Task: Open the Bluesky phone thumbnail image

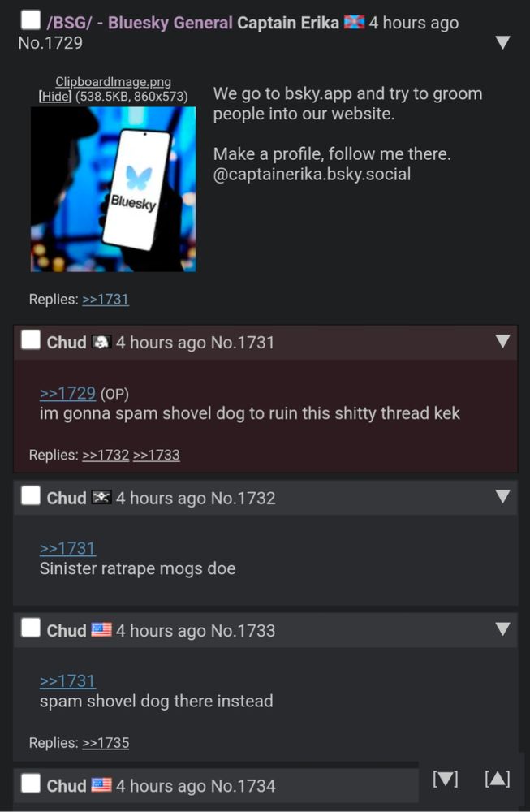Action: click(114, 189)
